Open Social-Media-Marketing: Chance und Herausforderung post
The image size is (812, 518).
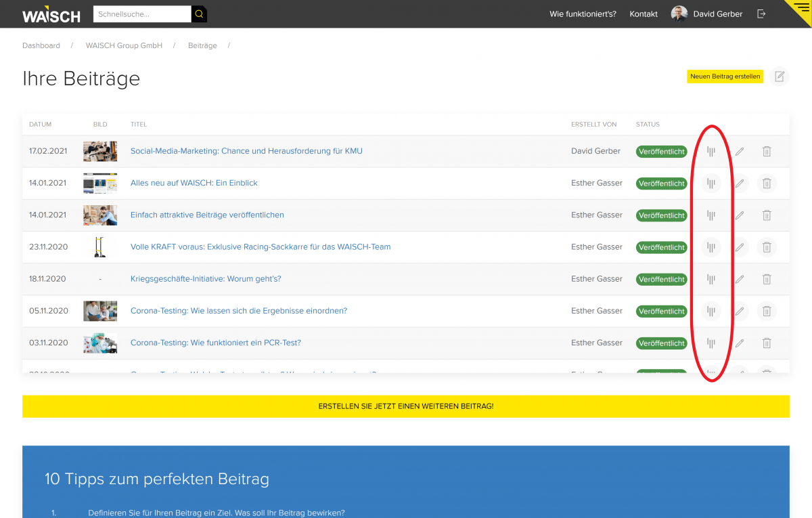pyautogui.click(x=246, y=151)
